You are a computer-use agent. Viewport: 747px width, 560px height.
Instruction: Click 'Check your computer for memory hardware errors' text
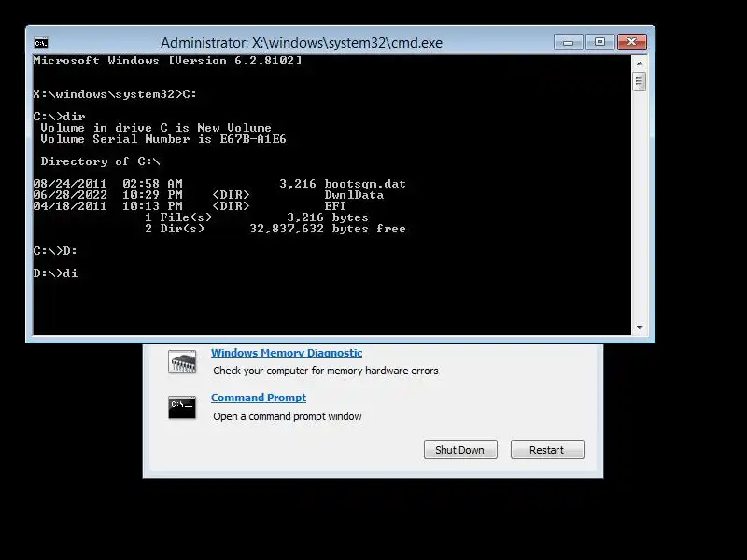click(x=326, y=371)
